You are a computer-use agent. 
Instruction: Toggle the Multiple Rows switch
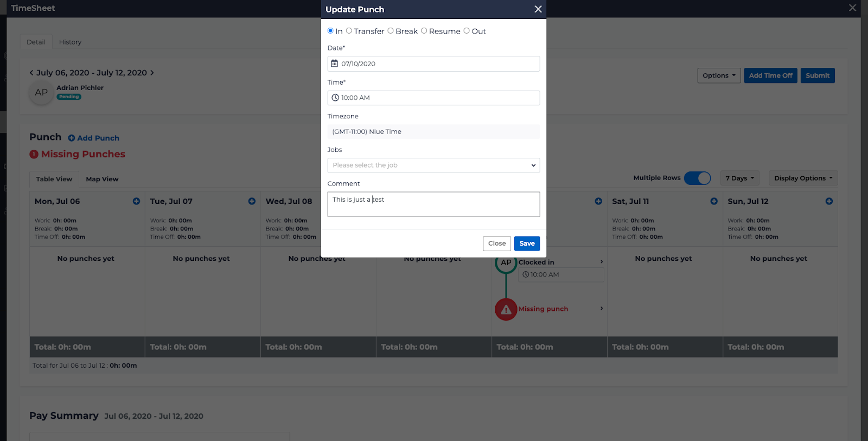pos(697,178)
